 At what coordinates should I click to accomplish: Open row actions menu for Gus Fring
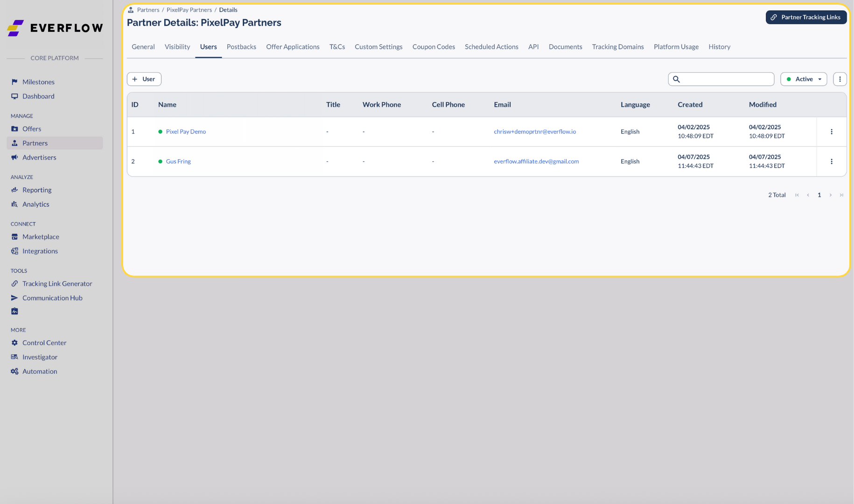tap(832, 161)
